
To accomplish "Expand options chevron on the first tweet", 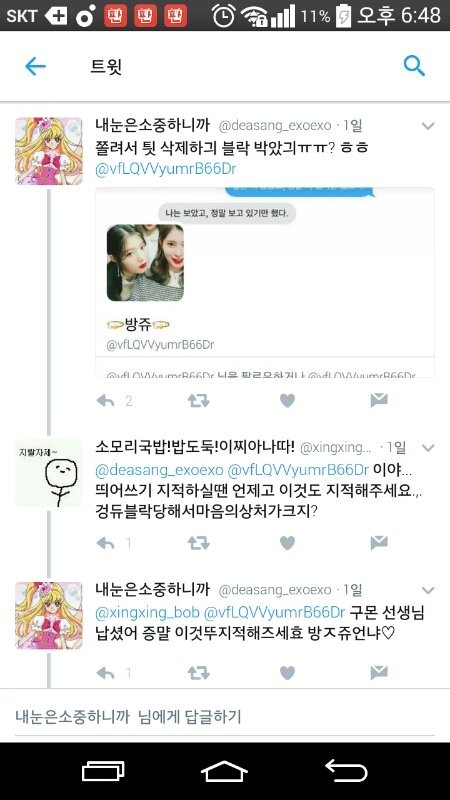I will point(428,126).
